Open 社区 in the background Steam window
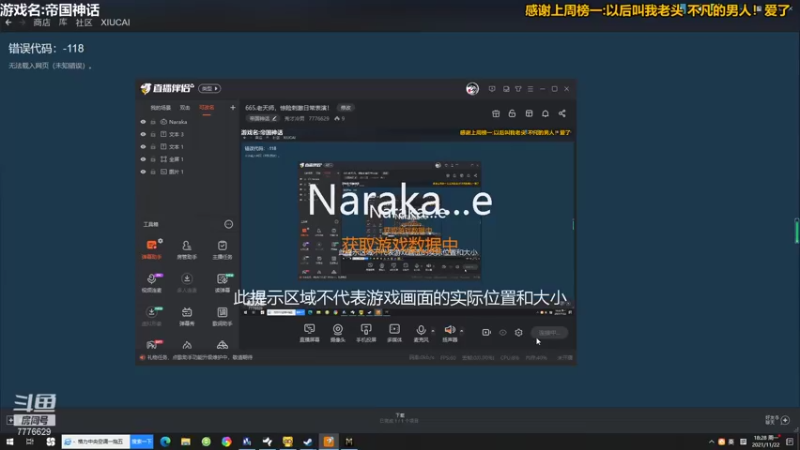 click(84, 22)
